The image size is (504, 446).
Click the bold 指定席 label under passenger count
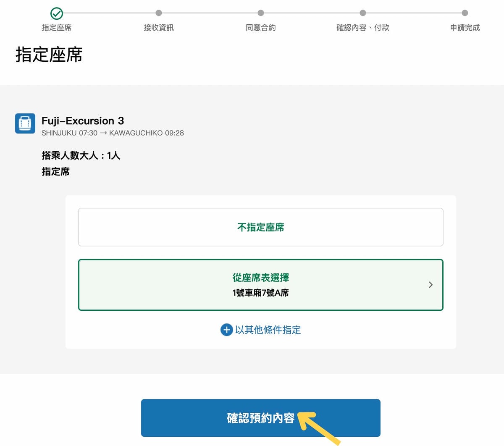pos(56,171)
